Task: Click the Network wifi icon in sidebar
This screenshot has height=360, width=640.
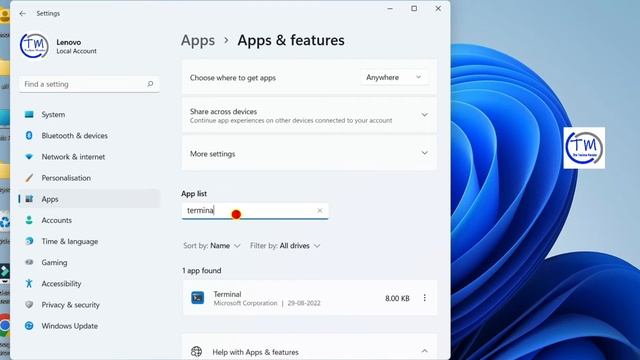Action: 29,157
